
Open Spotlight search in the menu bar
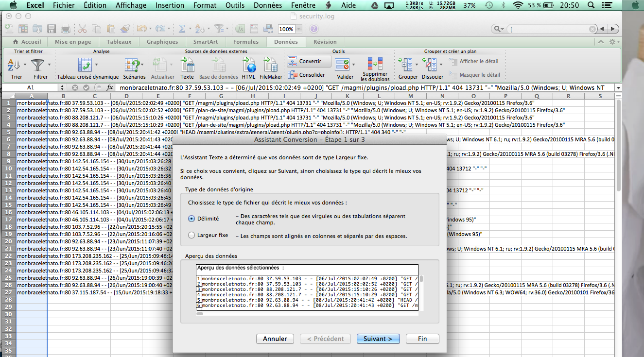point(591,5)
